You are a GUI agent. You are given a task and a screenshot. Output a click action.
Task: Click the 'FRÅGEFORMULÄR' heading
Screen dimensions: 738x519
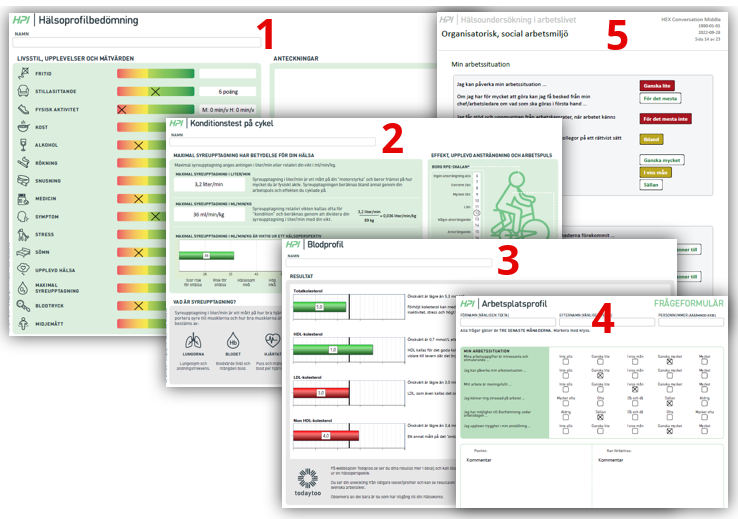pyautogui.click(x=689, y=303)
